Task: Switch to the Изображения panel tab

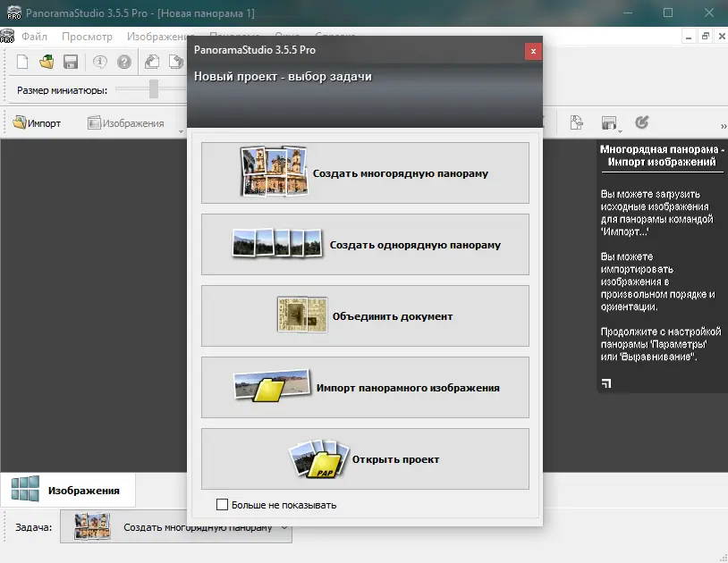Action: pyautogui.click(x=67, y=489)
